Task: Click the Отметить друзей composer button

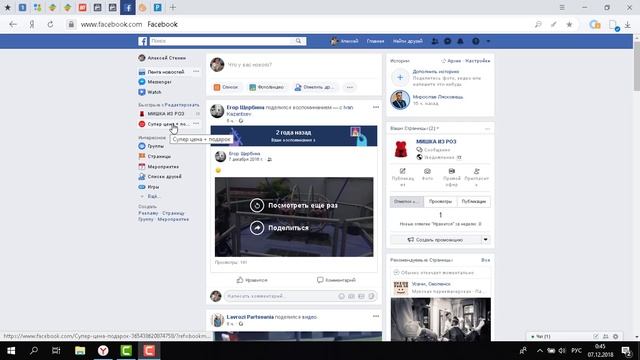Action: coord(315,87)
